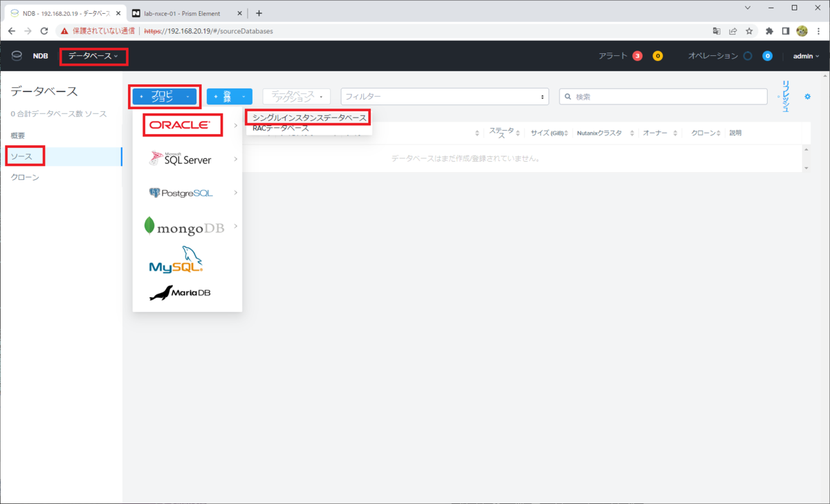Sort by クローン column
The image size is (830, 504).
click(706, 133)
